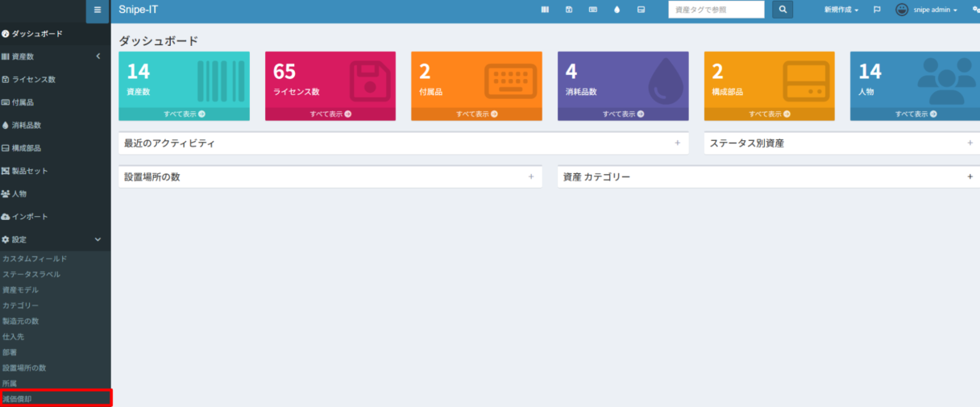Open components via navbar drive icon
Image resolution: width=980 pixels, height=407 pixels.
641,10
